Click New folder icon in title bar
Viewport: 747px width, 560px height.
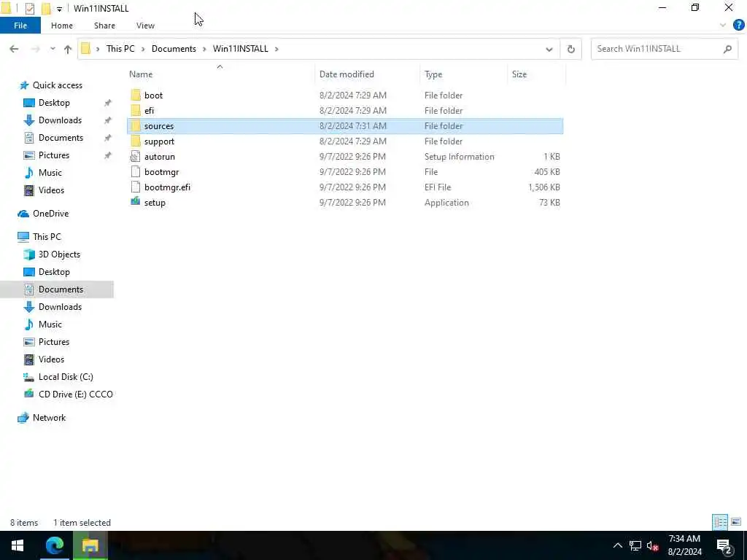click(x=46, y=8)
